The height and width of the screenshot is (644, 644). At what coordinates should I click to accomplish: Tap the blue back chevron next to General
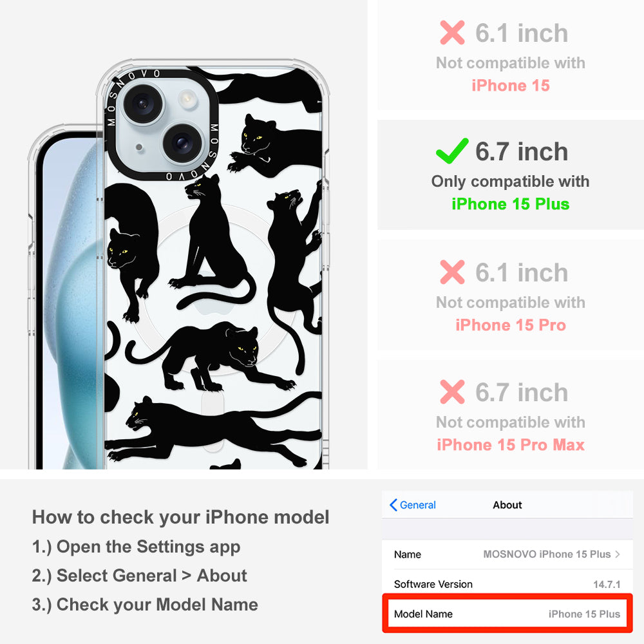pyautogui.click(x=393, y=505)
